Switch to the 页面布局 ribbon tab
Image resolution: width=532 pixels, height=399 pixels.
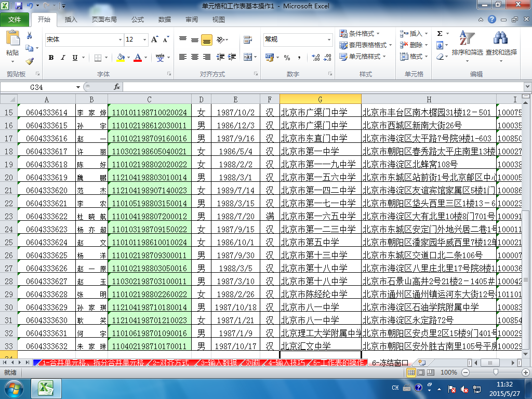coord(104,20)
